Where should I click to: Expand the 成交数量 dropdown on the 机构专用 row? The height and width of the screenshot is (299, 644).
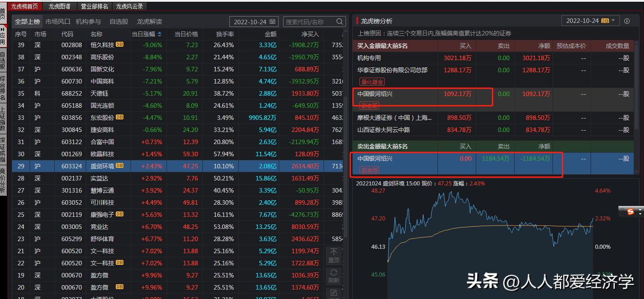(x=623, y=58)
